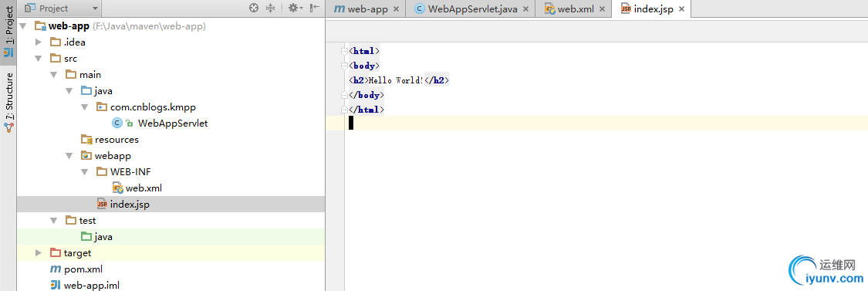Viewport: 868px width, 291px height.
Task: Switch to the web.xml editor tab
Action: pyautogui.click(x=573, y=8)
